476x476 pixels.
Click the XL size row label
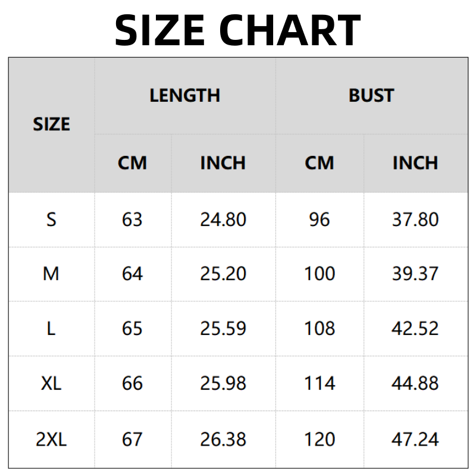(51, 383)
